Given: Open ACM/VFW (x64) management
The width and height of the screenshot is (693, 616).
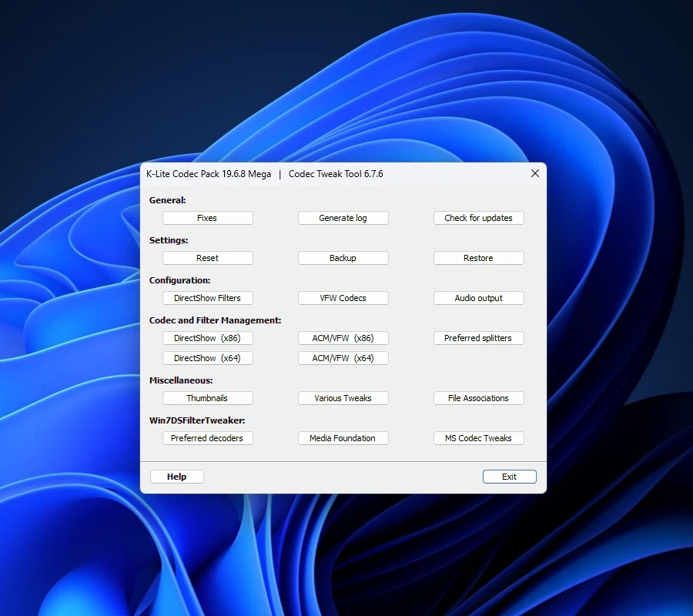Looking at the screenshot, I should [x=343, y=358].
